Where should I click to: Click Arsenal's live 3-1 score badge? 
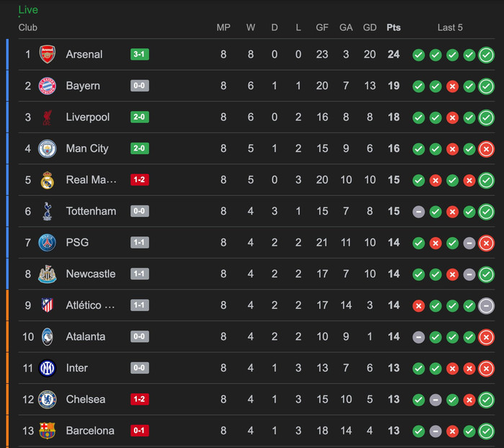click(x=140, y=54)
